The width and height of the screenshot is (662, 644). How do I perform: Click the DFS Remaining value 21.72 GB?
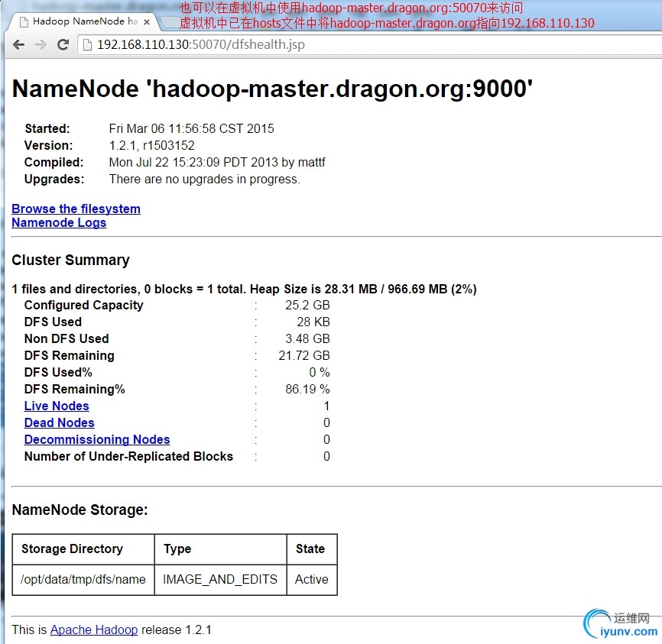point(304,355)
